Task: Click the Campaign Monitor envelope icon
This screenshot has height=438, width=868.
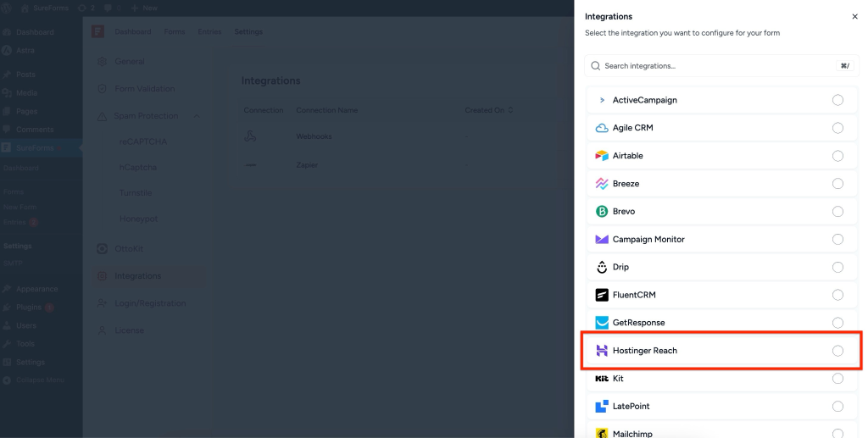Action: [602, 240]
